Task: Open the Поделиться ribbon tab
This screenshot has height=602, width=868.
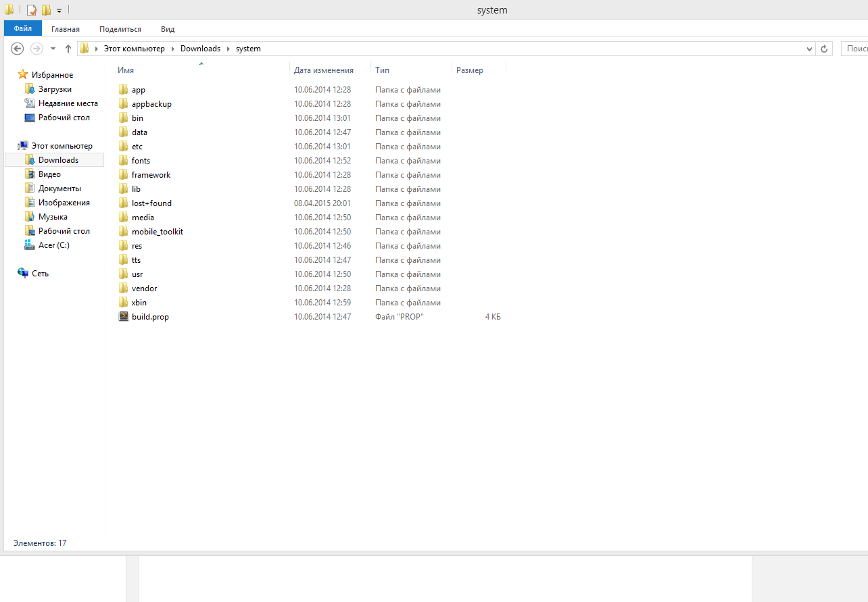Action: tap(120, 29)
